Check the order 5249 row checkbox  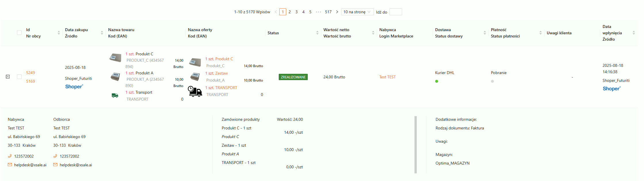click(19, 77)
